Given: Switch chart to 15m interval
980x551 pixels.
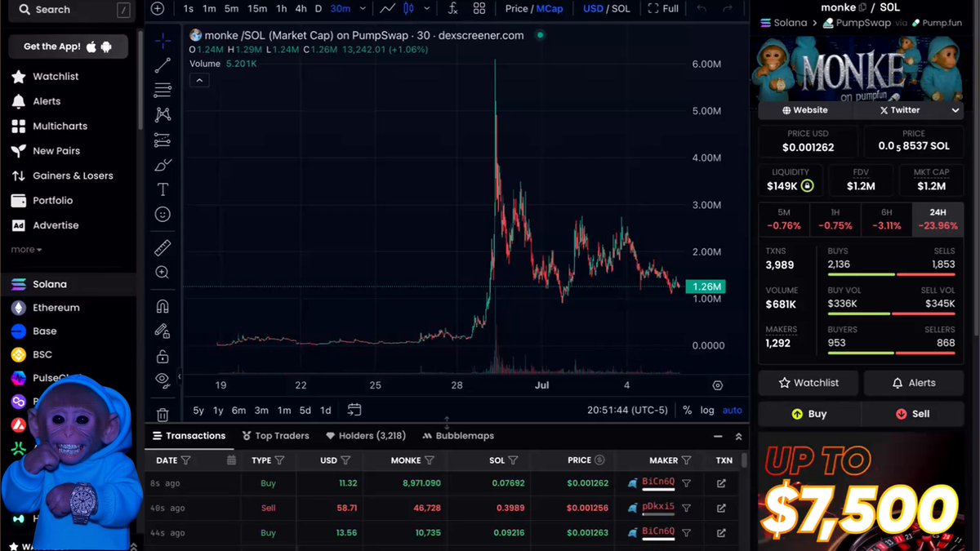Looking at the screenshot, I should pyautogui.click(x=257, y=9).
